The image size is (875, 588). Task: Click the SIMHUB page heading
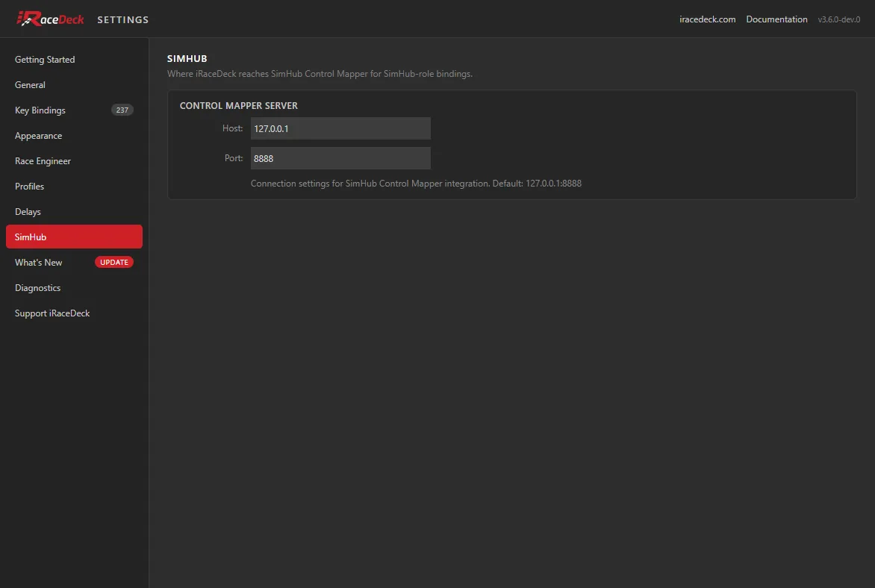click(187, 59)
